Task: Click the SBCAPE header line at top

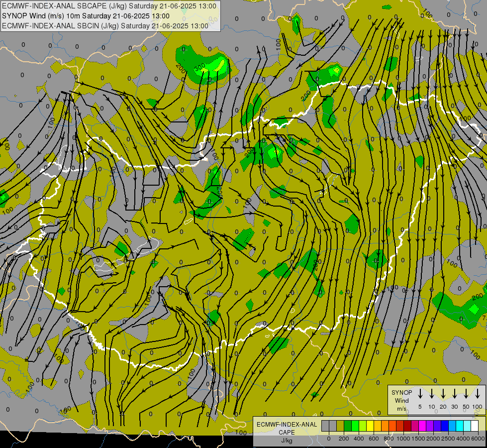Action: (109, 6)
